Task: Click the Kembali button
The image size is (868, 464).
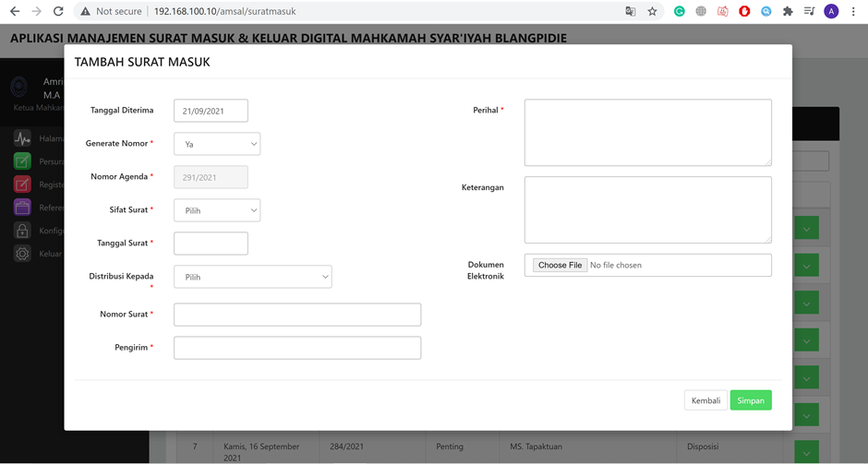Action: [705, 400]
